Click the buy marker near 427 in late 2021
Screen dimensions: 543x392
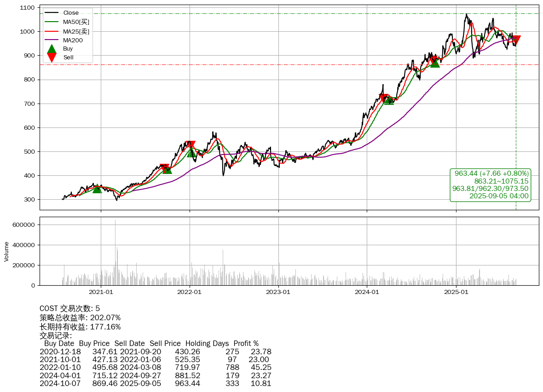coord(167,170)
